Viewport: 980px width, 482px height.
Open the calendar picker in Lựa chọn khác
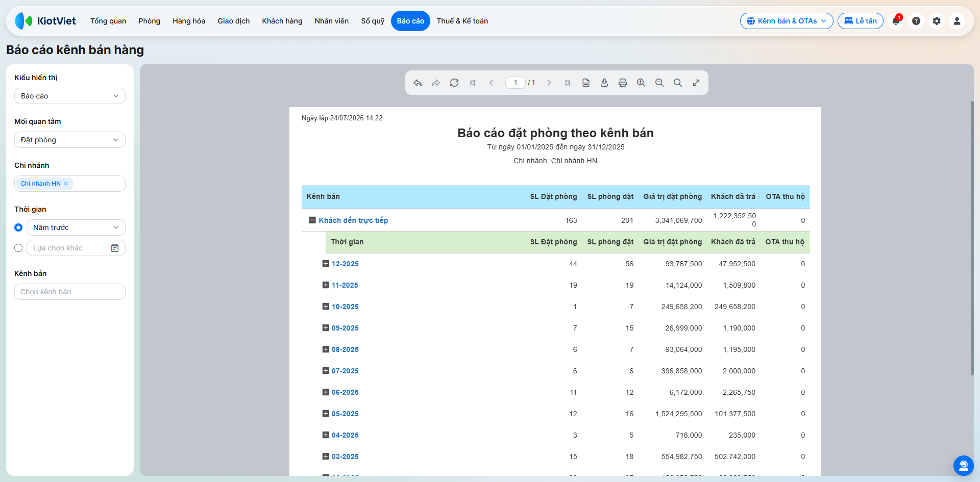(x=115, y=248)
